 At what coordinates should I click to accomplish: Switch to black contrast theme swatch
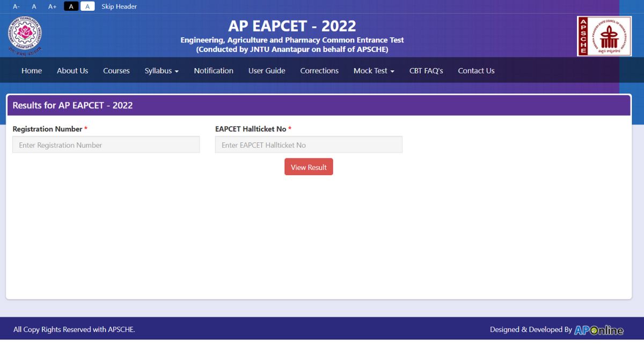(71, 6)
